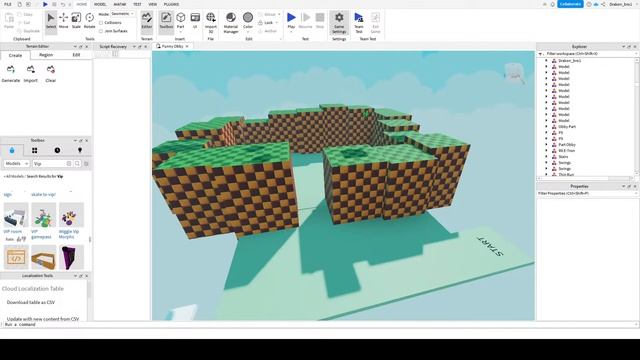Toggle the Toolbox button in ribbon

166,21
